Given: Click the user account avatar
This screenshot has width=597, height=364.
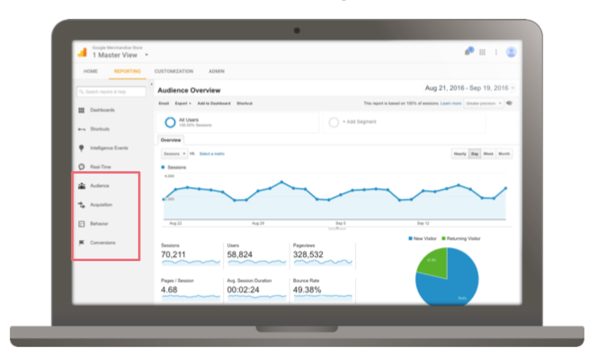Looking at the screenshot, I should click(511, 52).
